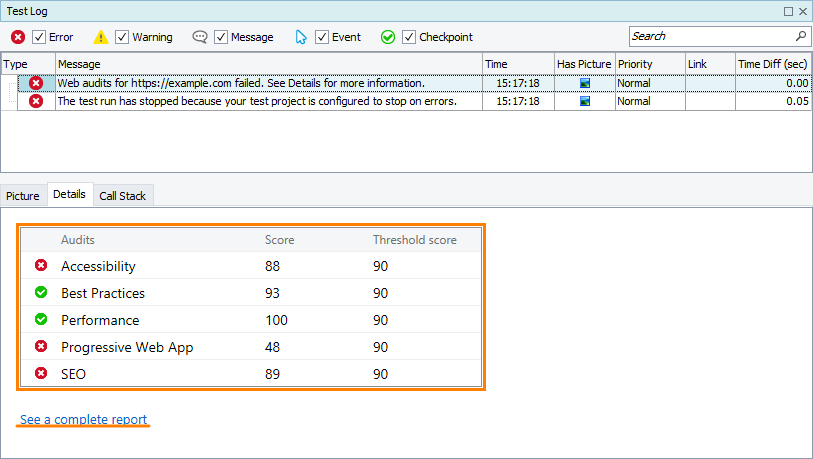813x459 pixels.
Task: Open the Call Stack tab
Action: coord(121,196)
